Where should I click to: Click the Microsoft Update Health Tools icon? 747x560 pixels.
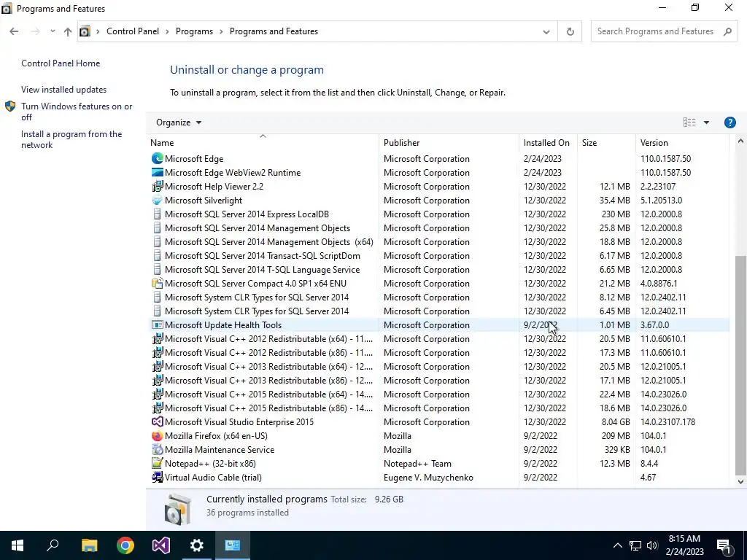tap(158, 324)
